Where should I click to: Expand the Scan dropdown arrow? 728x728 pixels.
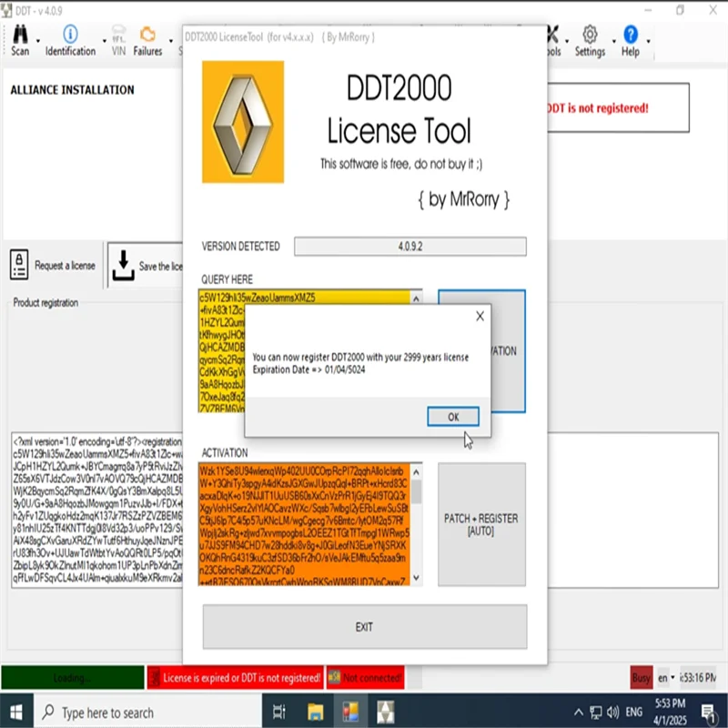38,41
